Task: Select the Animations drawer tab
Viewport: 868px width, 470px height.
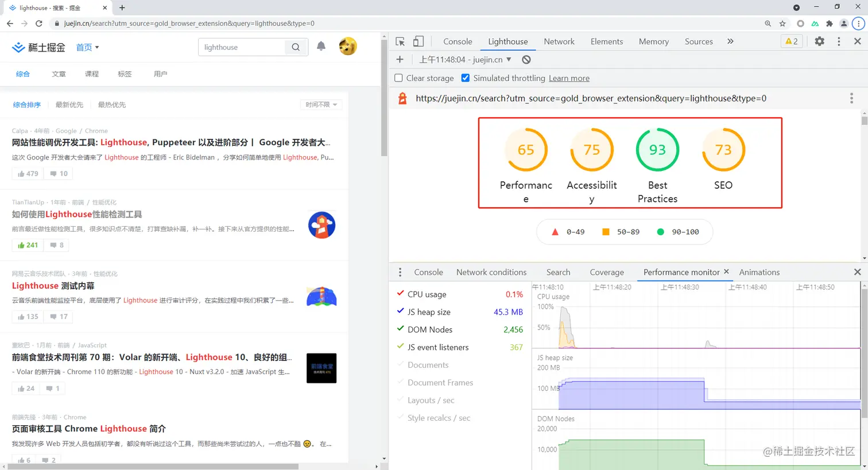Action: point(759,272)
